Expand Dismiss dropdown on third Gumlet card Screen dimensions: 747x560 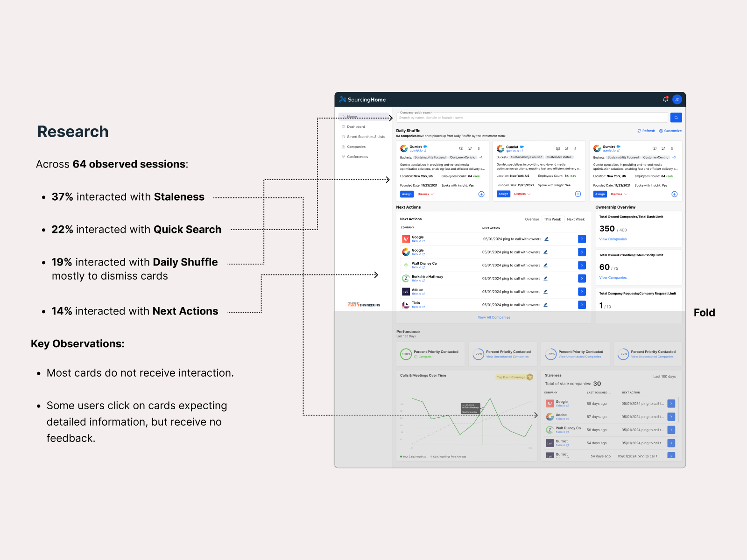pos(619,194)
